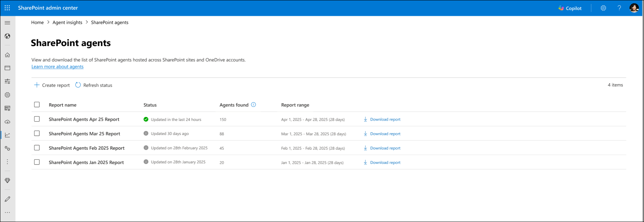Image resolution: width=644 pixels, height=222 pixels.
Task: Select checkbox for Feb 2025 Report
Action: (37, 148)
